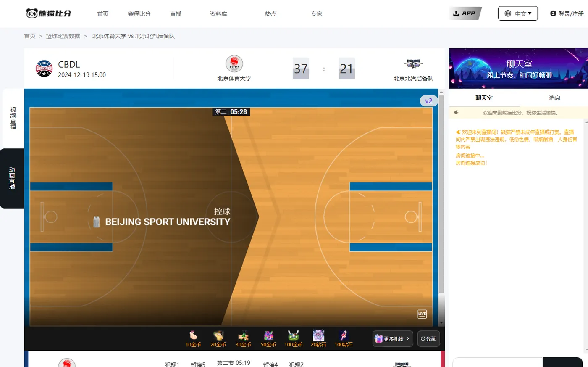Viewport: 588px width, 367px height.
Task: Click the 熊猫比分 panda logo
Action: coord(49,13)
